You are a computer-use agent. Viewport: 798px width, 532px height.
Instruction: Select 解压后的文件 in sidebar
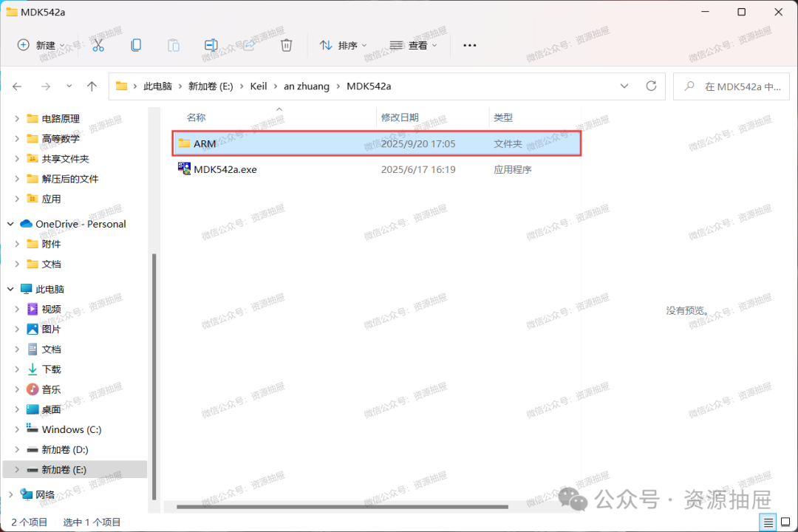[69, 179]
